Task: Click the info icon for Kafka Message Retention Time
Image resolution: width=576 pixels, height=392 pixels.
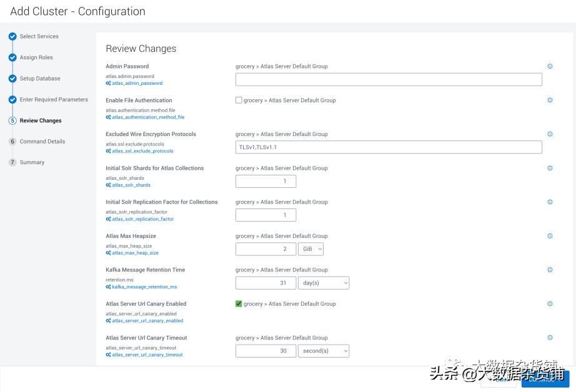Action: (550, 270)
